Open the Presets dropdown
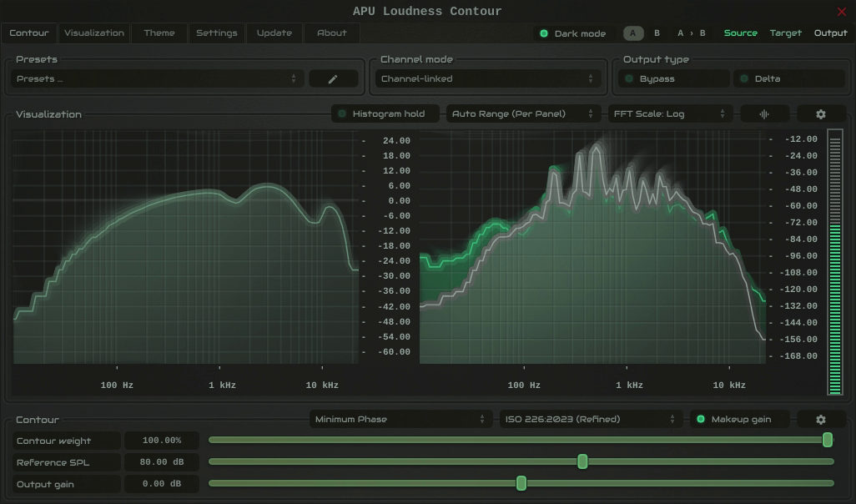 [157, 78]
